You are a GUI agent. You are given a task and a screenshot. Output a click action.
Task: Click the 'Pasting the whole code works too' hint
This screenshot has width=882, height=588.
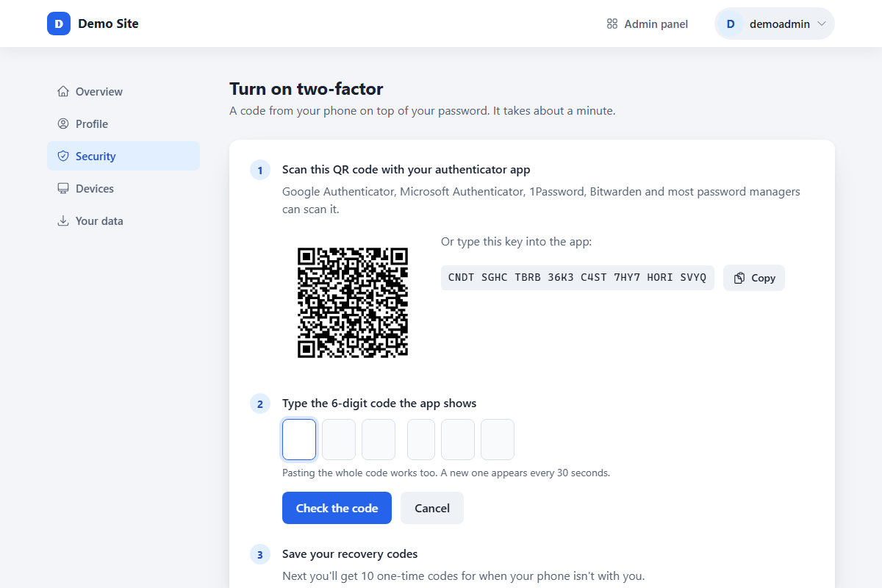pyautogui.click(x=446, y=473)
